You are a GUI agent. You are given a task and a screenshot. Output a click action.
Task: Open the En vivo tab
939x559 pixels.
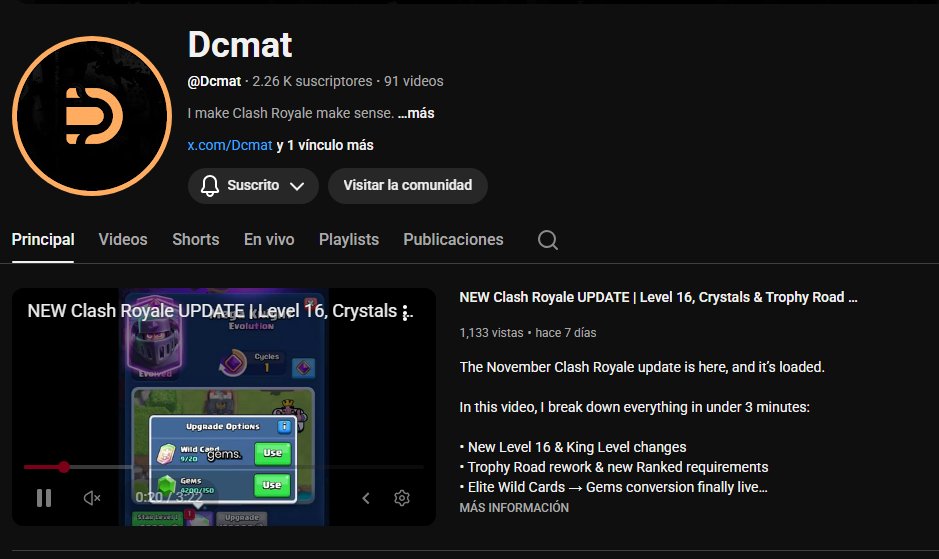coord(269,240)
